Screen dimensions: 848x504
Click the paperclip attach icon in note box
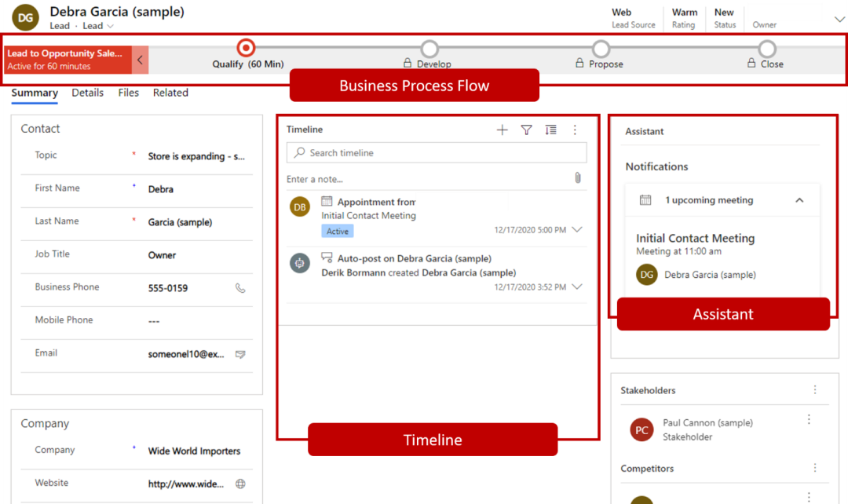pos(578,178)
